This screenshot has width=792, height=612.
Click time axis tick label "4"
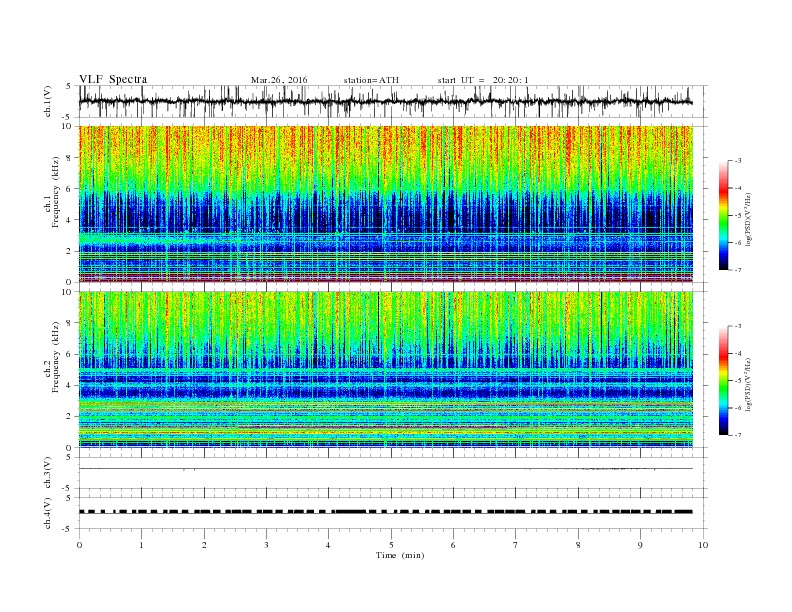tap(328, 545)
